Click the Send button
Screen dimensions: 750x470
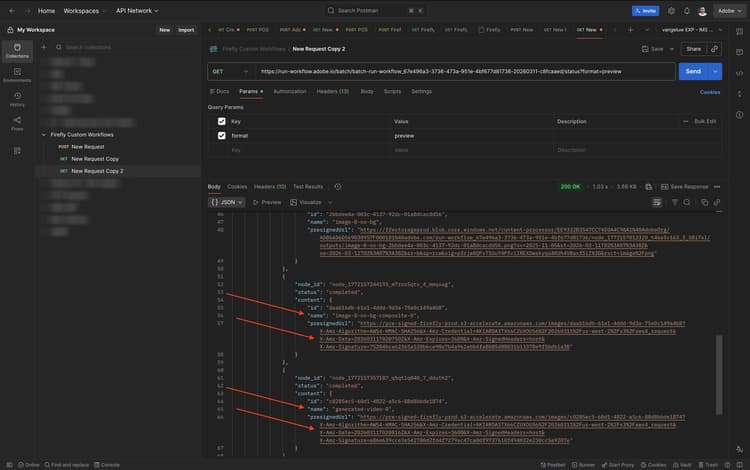[694, 72]
